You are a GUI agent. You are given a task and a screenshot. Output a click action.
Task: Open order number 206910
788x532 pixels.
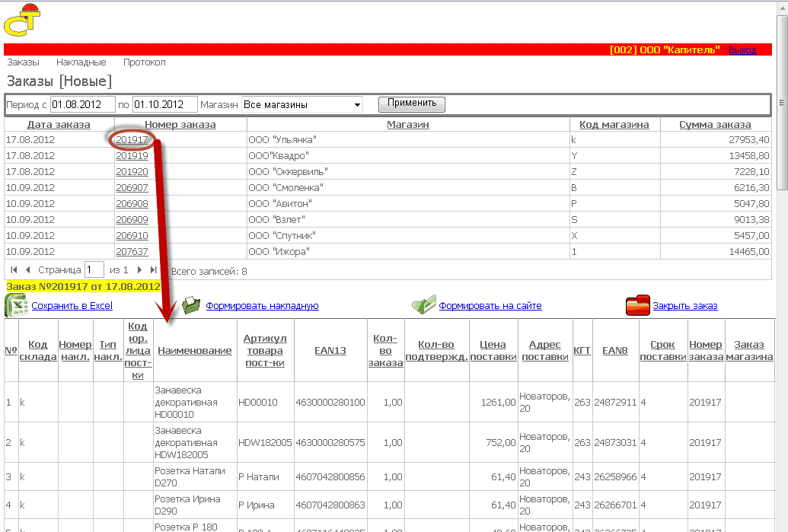pyautogui.click(x=132, y=236)
